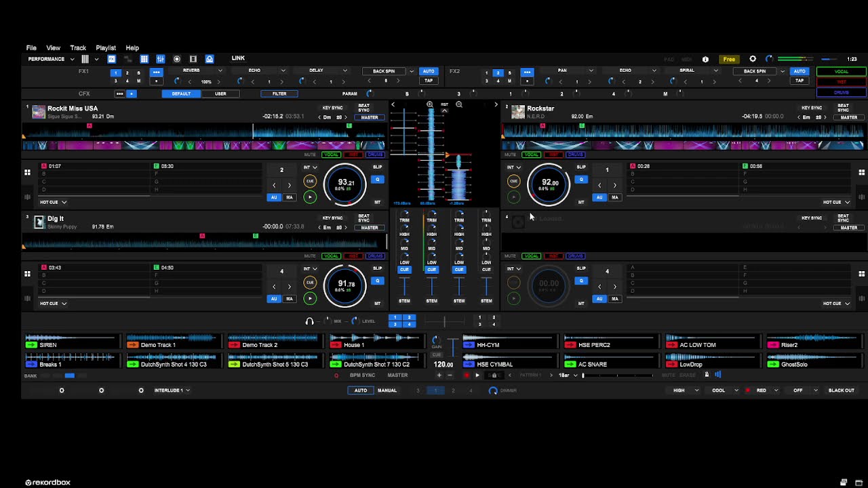Open the Help menu

pyautogui.click(x=132, y=48)
